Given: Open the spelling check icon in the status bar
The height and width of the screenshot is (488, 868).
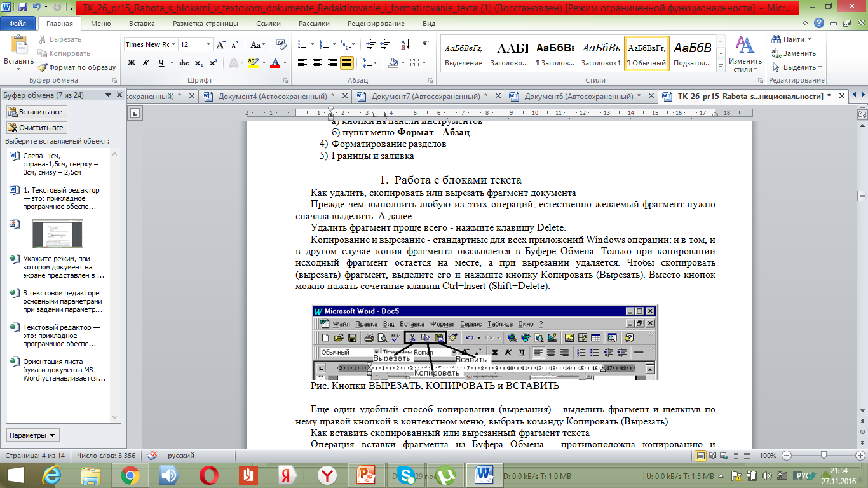Looking at the screenshot, I should [153, 456].
